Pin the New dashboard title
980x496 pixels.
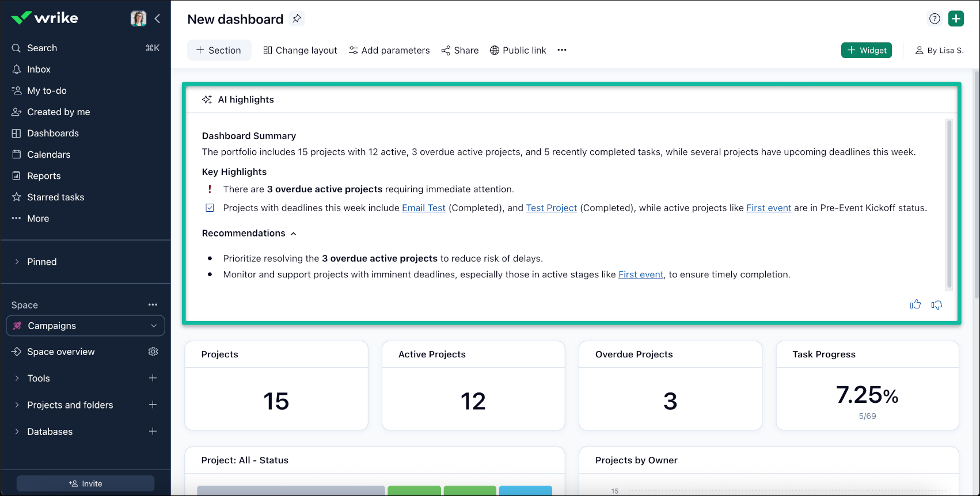coord(297,18)
